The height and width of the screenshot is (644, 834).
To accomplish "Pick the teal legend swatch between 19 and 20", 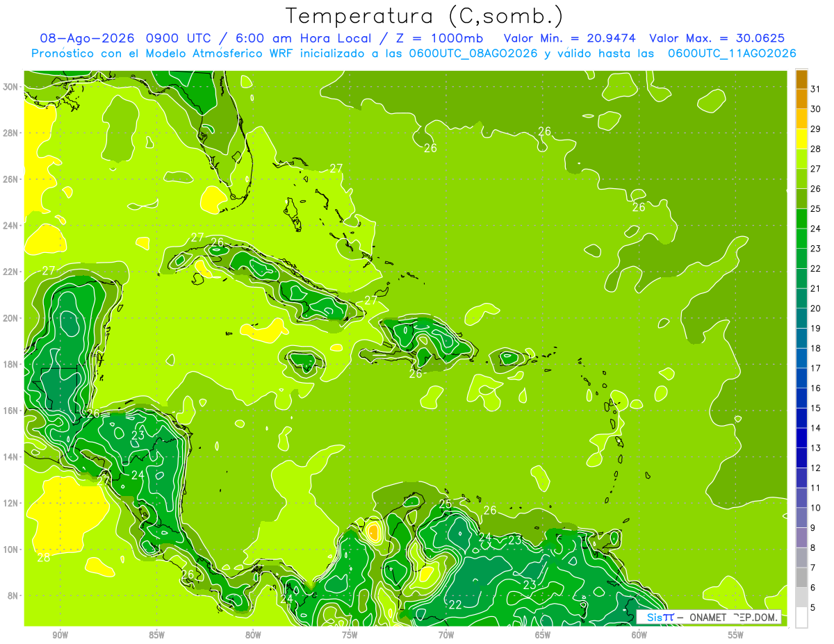I will coord(801,318).
